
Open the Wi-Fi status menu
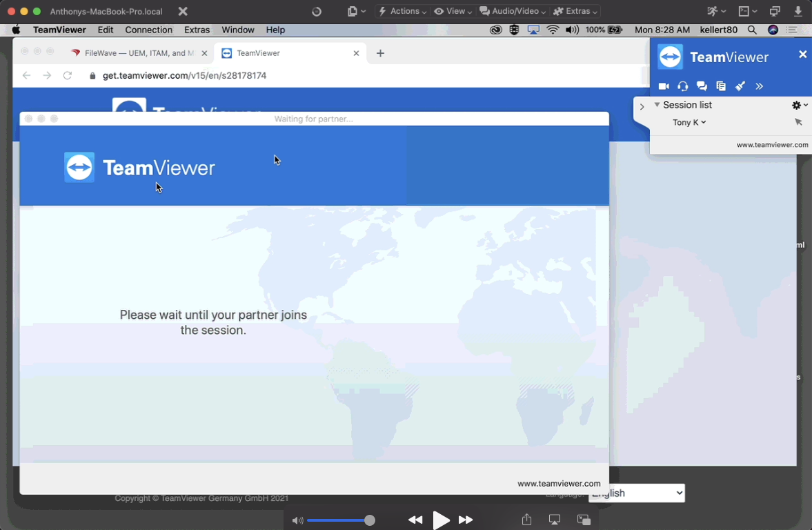(553, 30)
